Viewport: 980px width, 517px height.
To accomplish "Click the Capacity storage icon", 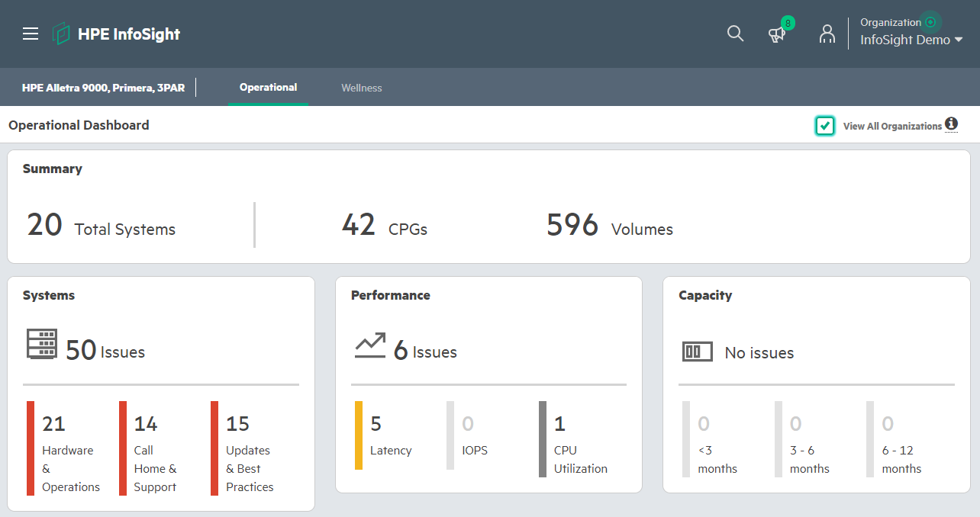I will click(698, 352).
